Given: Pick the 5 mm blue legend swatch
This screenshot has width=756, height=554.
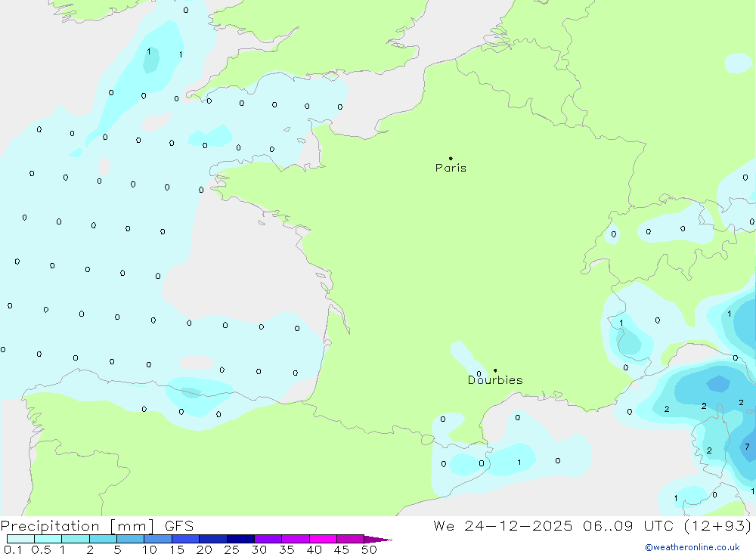Looking at the screenshot, I should [130, 539].
